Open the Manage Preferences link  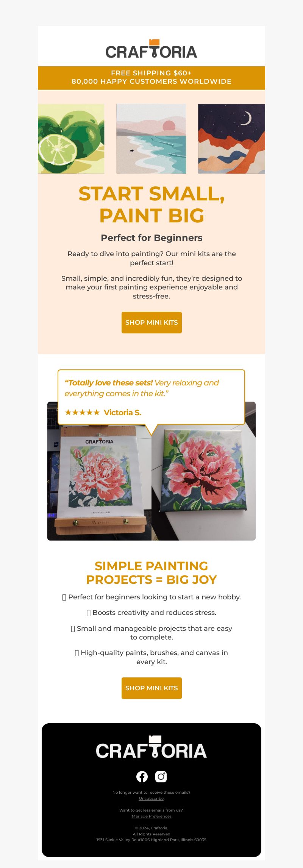(x=151, y=816)
